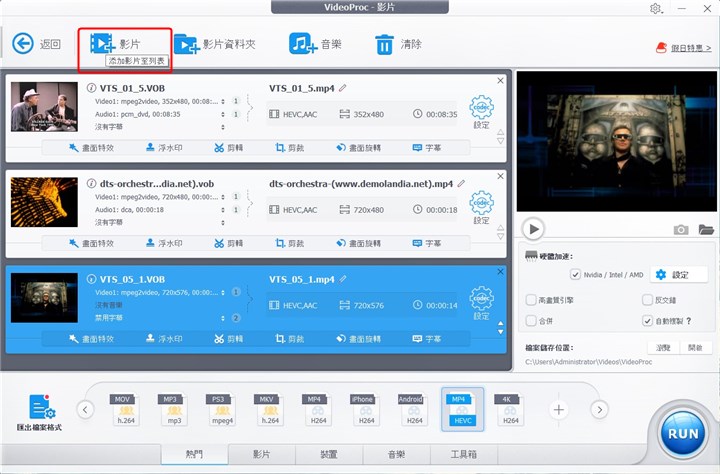Remove dts-orchestra item from the list
The height and width of the screenshot is (474, 720).
pos(501,176)
